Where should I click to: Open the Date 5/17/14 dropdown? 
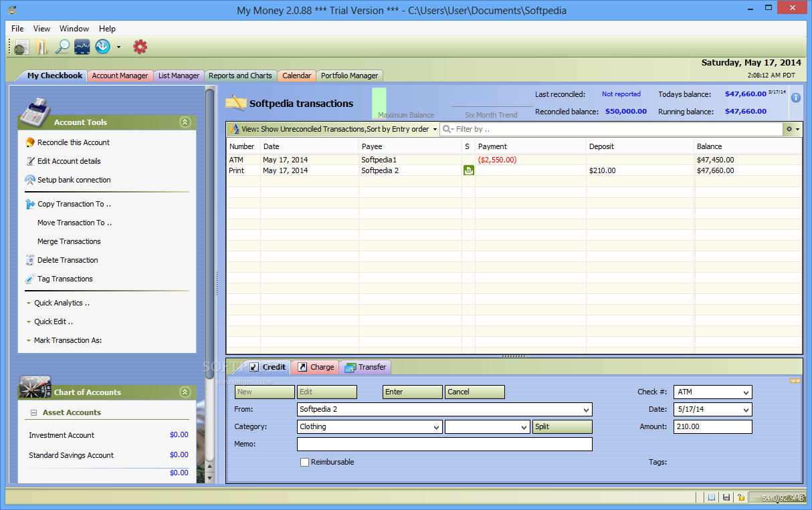(x=746, y=410)
